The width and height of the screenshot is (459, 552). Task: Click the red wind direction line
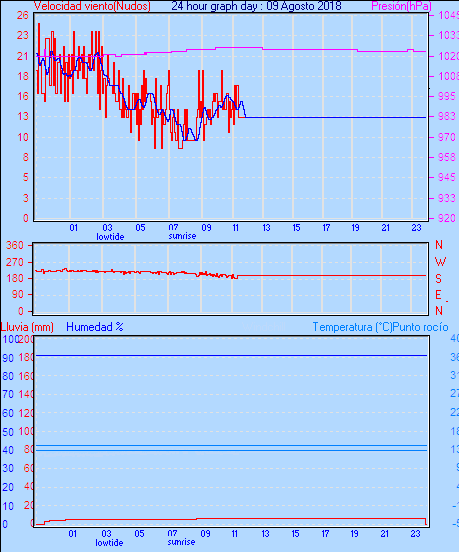(x=331, y=275)
